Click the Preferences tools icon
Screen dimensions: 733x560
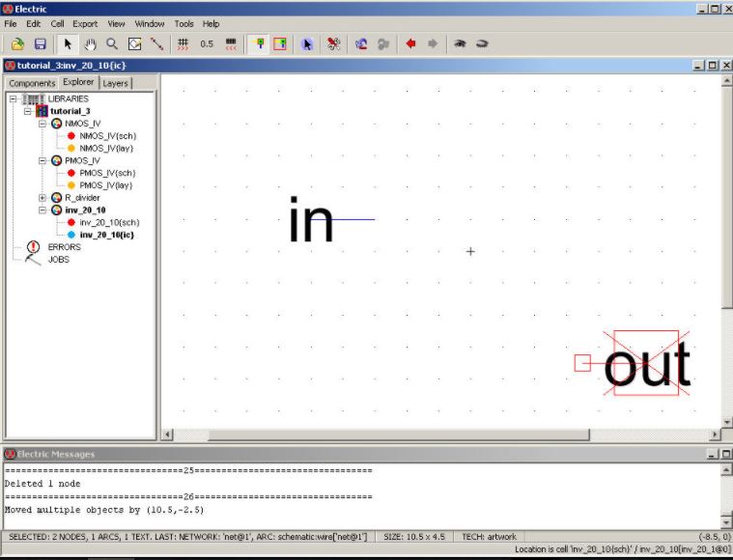point(333,43)
